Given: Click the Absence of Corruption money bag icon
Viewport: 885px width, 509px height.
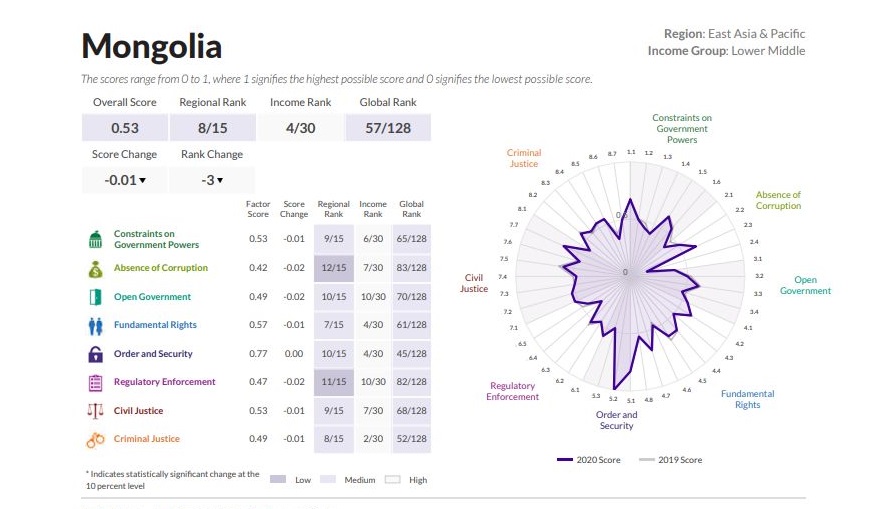Looking at the screenshot, I should [x=96, y=269].
